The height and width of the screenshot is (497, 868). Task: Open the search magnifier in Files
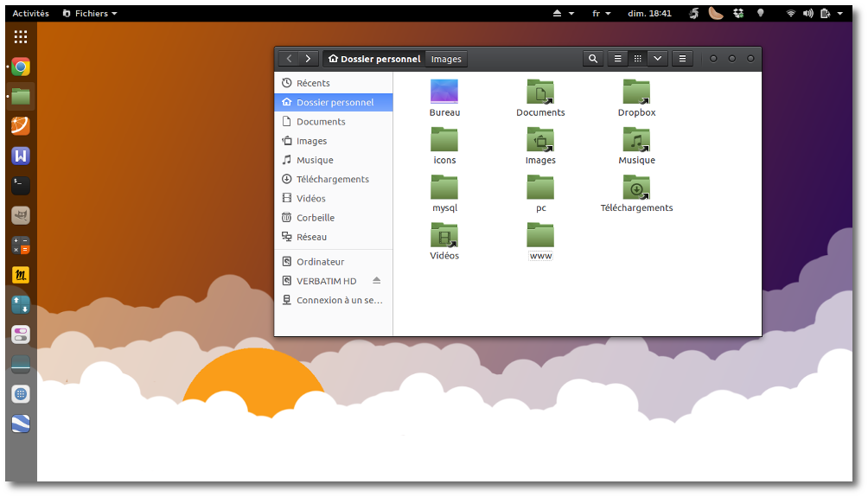593,59
